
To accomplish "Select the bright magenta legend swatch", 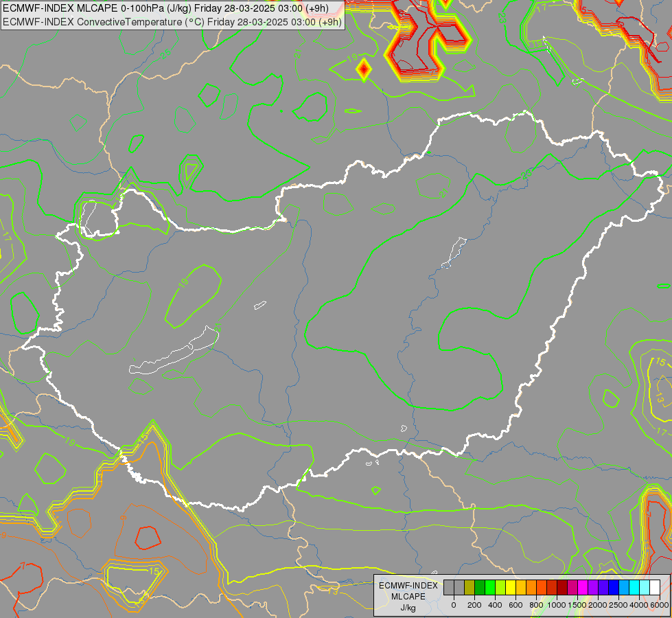I will pyautogui.click(x=583, y=587).
